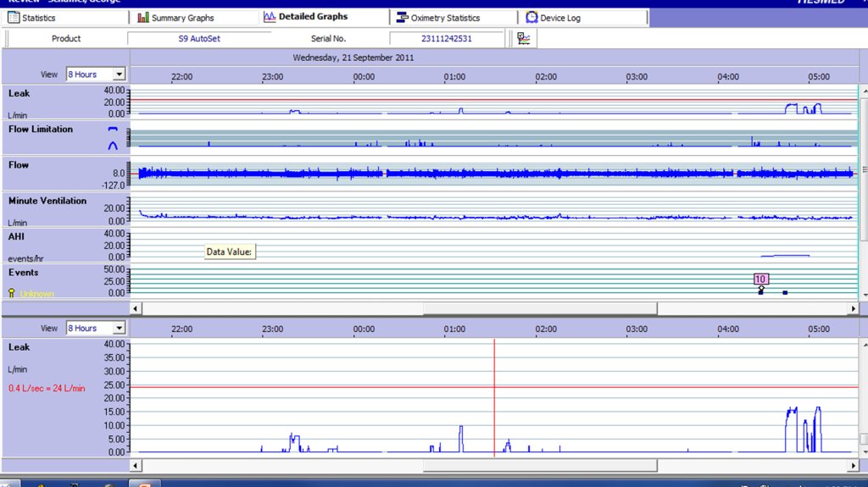The width and height of the screenshot is (868, 487).
Task: Click down arrow of overview vertical scrollbar
Action: coord(864,295)
